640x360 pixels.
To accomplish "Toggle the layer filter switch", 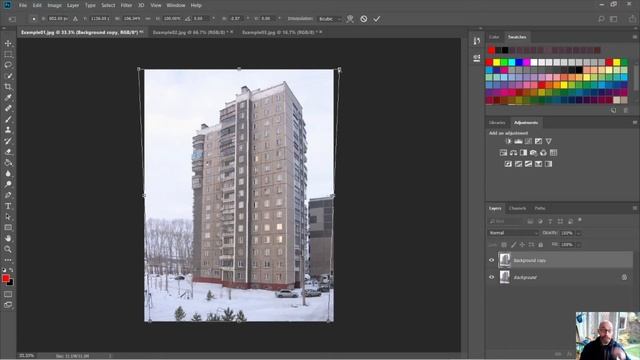I will click(x=580, y=220).
